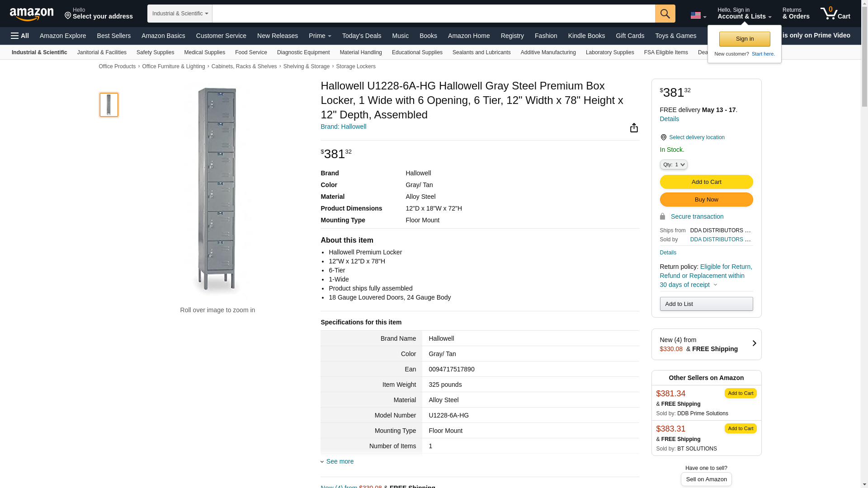
Task: Open the Account & Lists menu
Action: 744,14
